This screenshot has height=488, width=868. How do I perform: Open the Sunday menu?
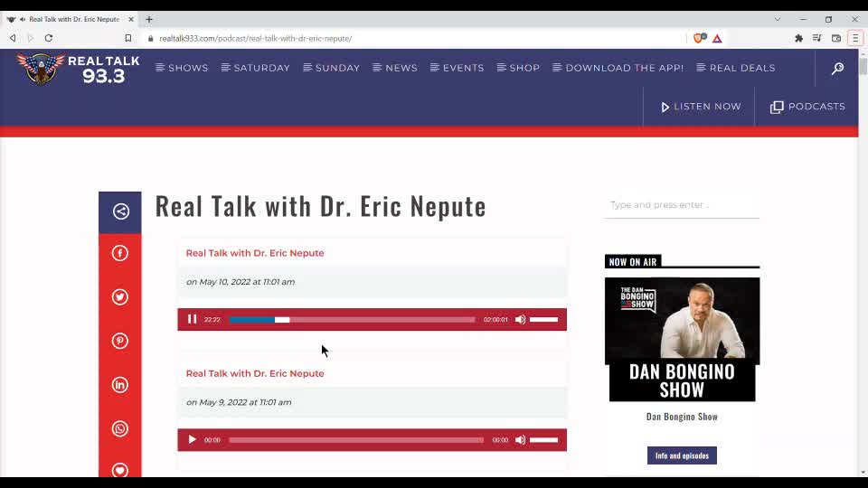coord(332,68)
